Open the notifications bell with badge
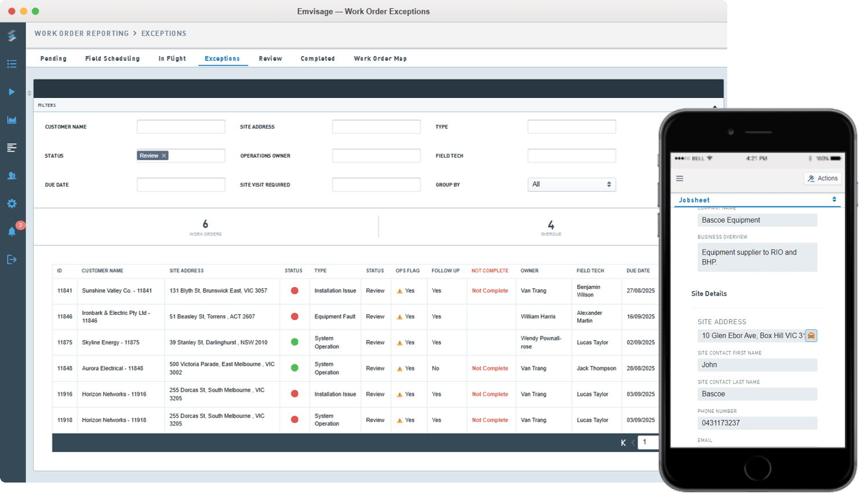 (12, 231)
